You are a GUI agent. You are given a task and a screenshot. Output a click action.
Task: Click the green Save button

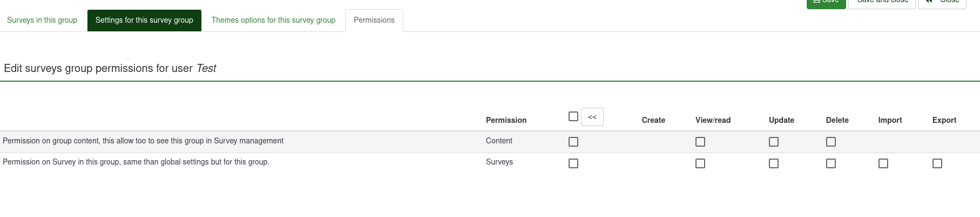coord(826,3)
